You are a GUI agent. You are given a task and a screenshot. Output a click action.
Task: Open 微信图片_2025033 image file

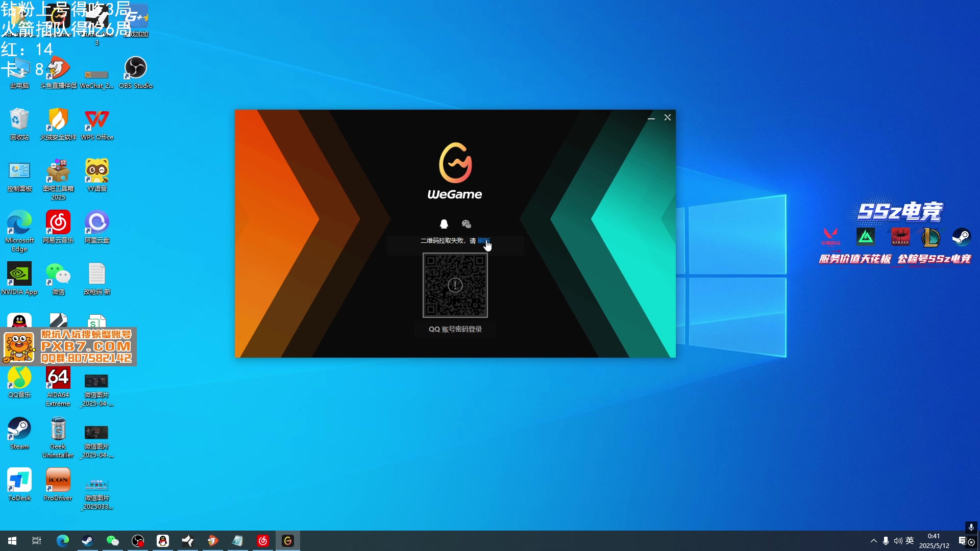pyautogui.click(x=97, y=493)
